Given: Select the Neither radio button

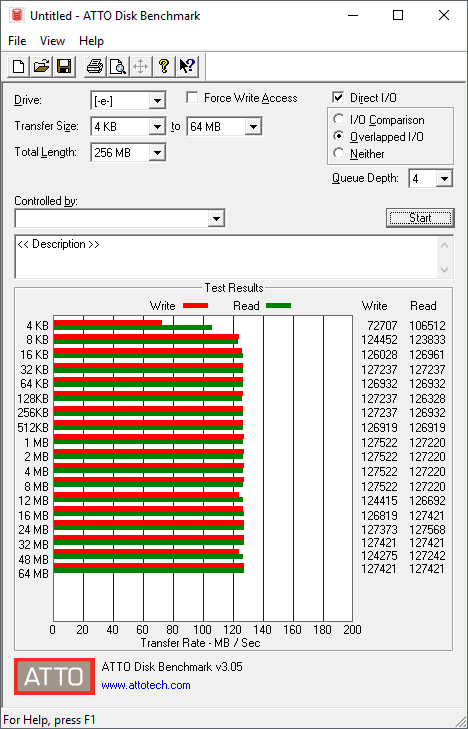Looking at the screenshot, I should (339, 153).
